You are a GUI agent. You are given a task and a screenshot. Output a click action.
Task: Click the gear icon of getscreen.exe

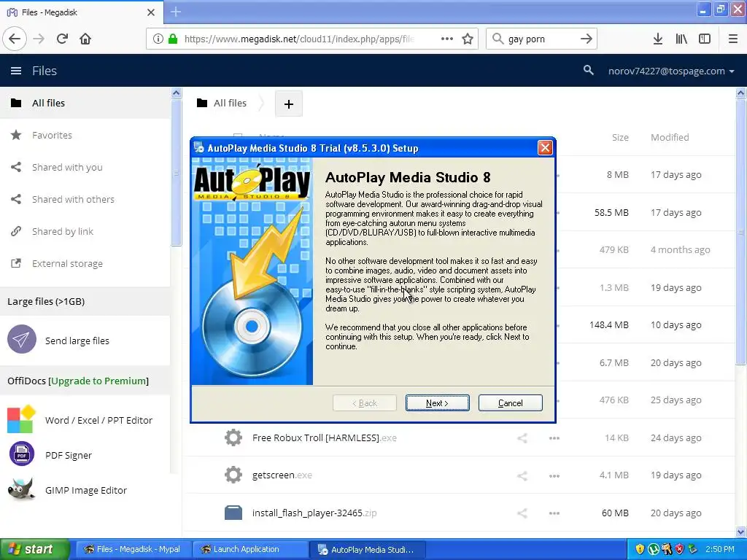[233, 475]
